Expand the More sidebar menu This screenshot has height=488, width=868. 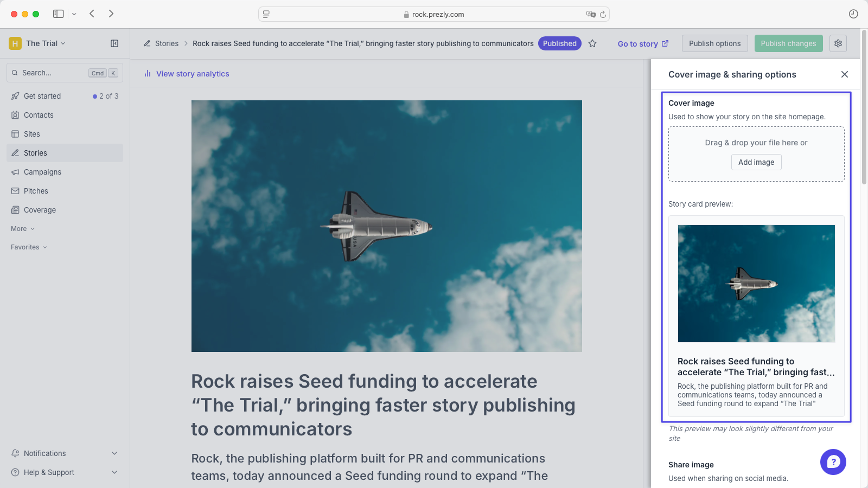coord(23,229)
